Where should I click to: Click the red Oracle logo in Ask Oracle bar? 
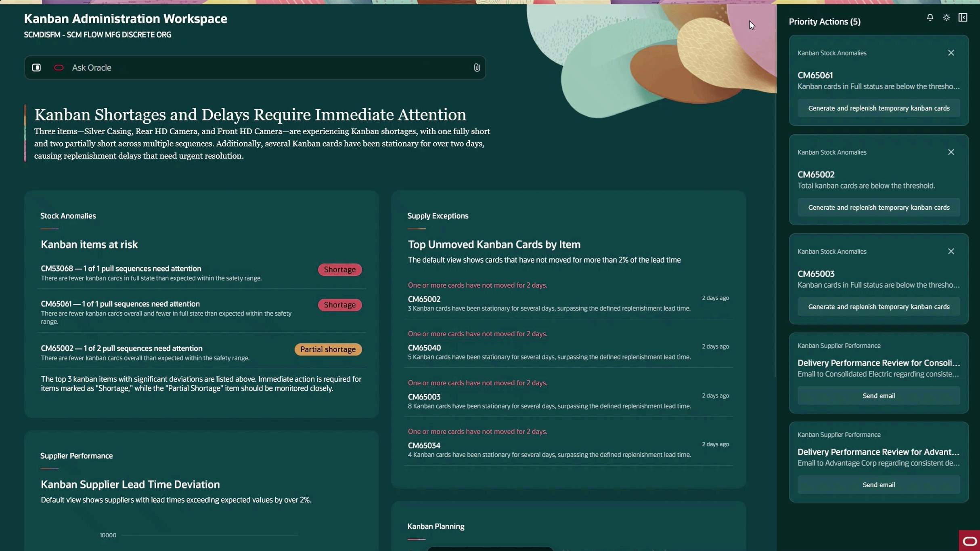[59, 67]
